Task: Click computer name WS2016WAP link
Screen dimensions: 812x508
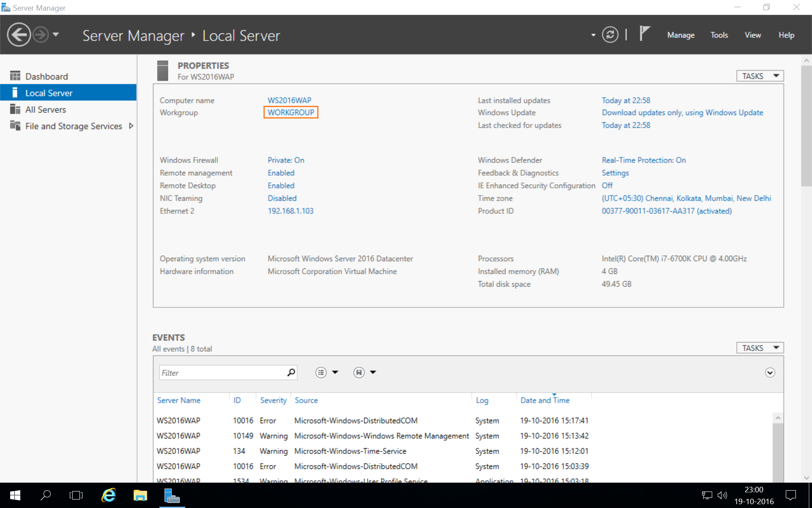Action: click(x=289, y=100)
